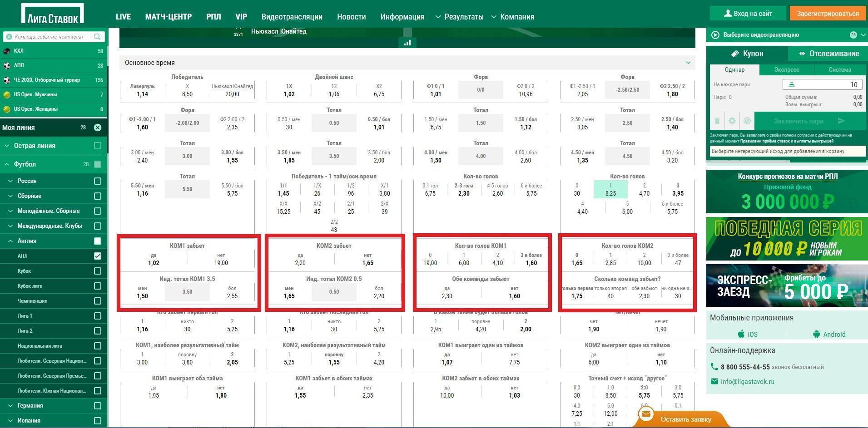The height and width of the screenshot is (428, 868).
Task: Click the bet amount input field
Action: (x=822, y=84)
